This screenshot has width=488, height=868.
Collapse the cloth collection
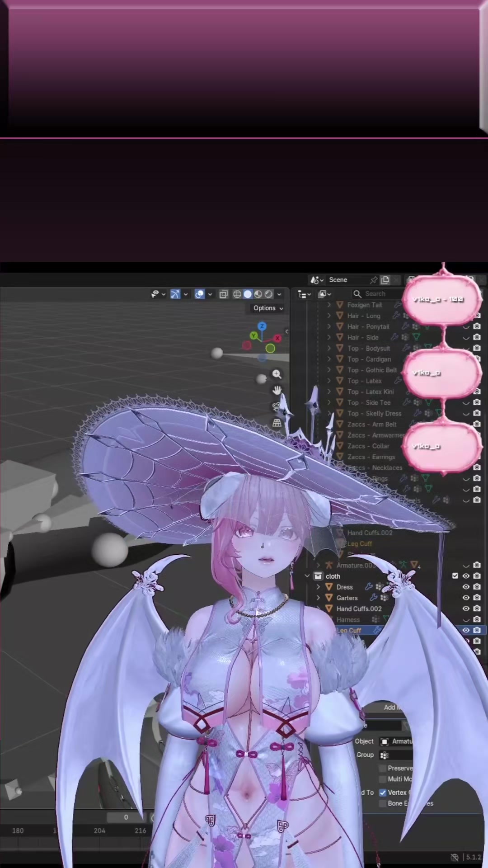[x=307, y=576]
